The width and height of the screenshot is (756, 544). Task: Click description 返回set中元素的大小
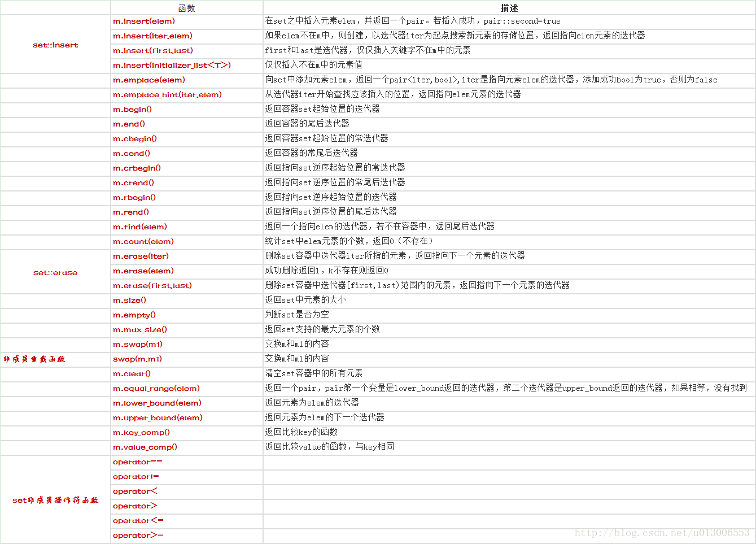click(x=509, y=301)
